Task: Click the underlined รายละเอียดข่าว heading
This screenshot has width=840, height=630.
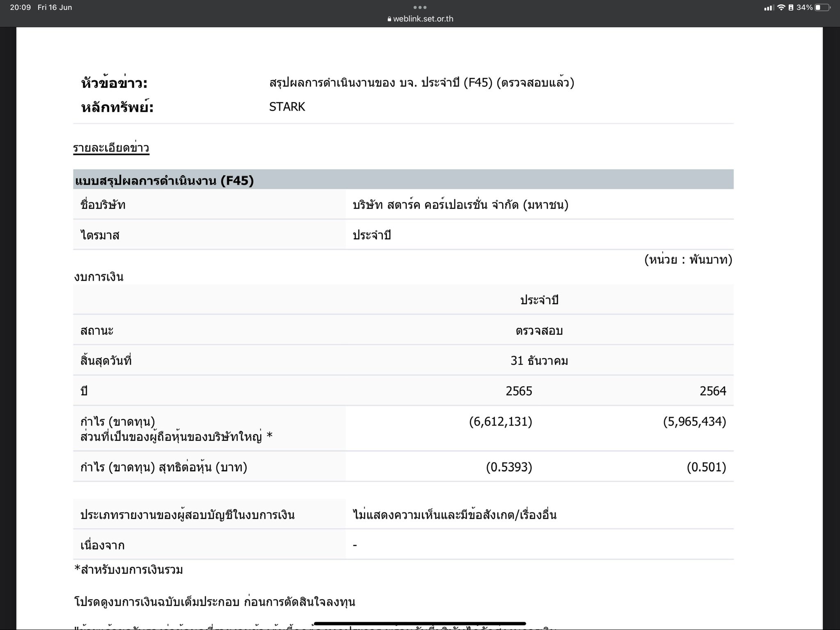Action: 111,148
